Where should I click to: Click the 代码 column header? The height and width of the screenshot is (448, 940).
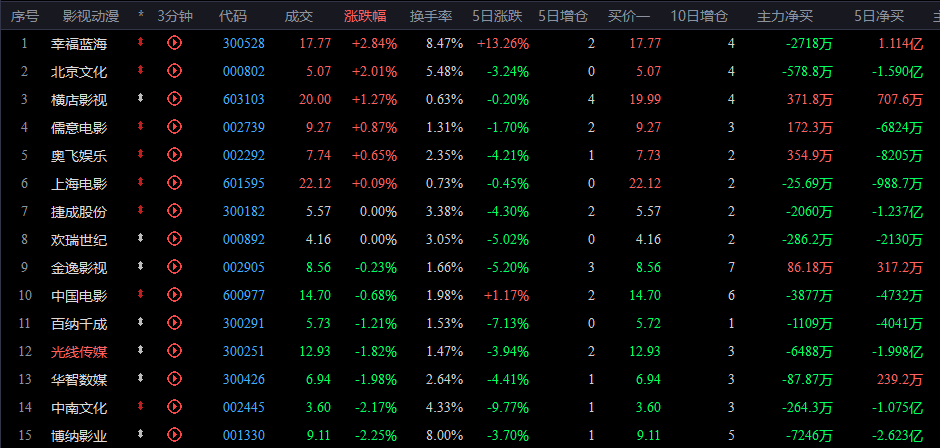pyautogui.click(x=233, y=16)
